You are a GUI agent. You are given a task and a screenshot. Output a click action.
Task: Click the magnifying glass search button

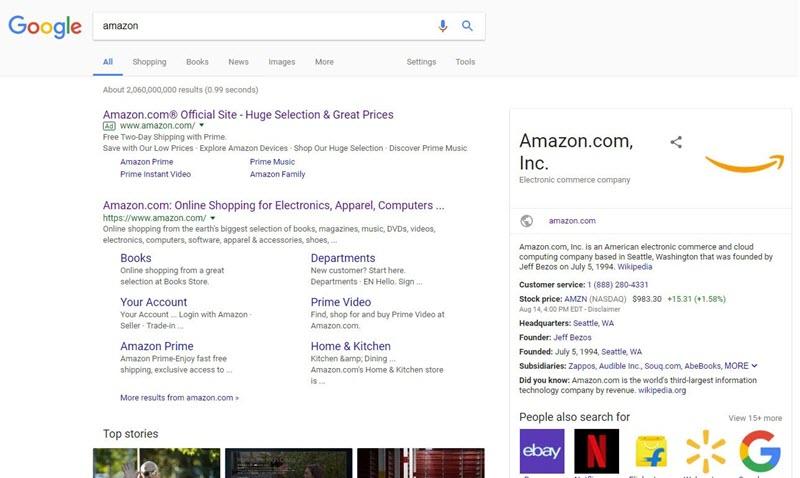(467, 26)
